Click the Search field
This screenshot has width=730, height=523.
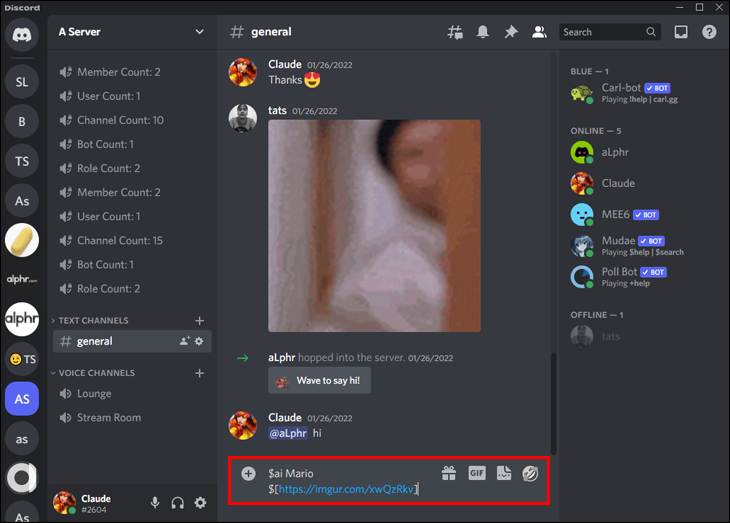click(610, 32)
